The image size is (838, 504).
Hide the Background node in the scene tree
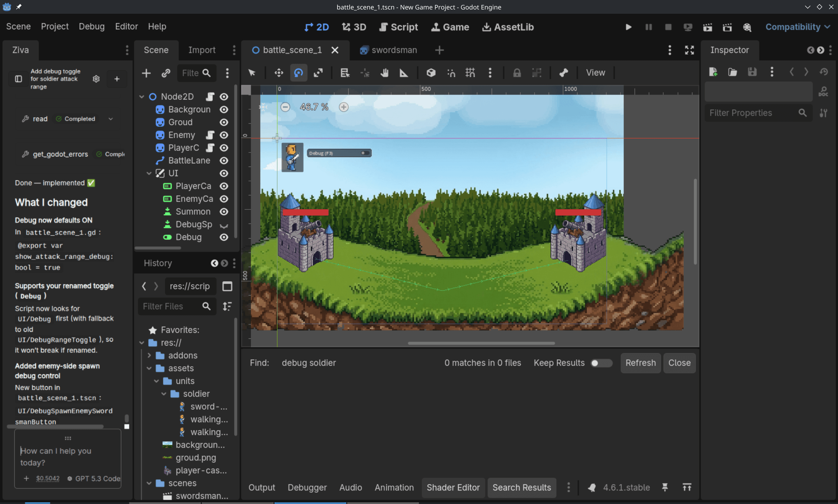click(224, 110)
